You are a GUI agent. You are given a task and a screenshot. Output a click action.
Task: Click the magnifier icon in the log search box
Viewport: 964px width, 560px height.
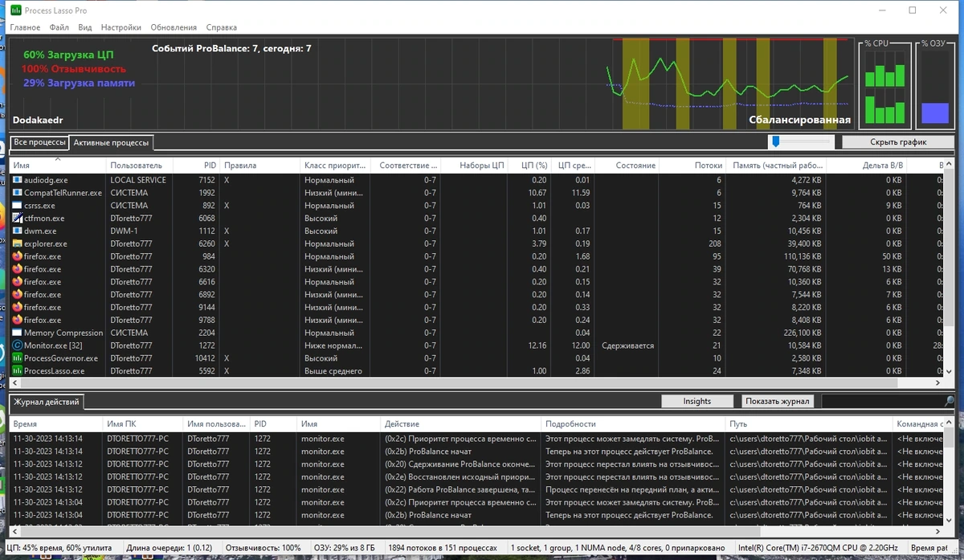[x=950, y=401]
